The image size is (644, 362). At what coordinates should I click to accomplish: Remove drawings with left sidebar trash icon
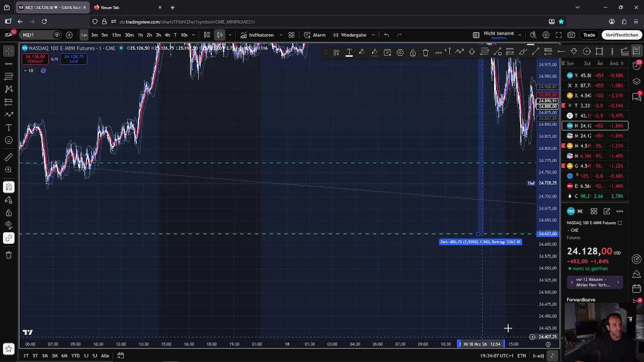click(9, 255)
